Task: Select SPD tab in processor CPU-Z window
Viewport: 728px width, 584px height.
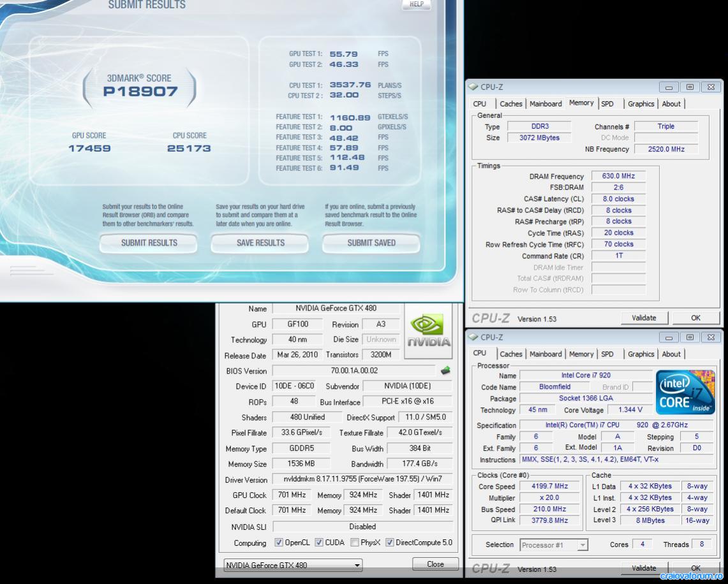Action: pos(607,354)
